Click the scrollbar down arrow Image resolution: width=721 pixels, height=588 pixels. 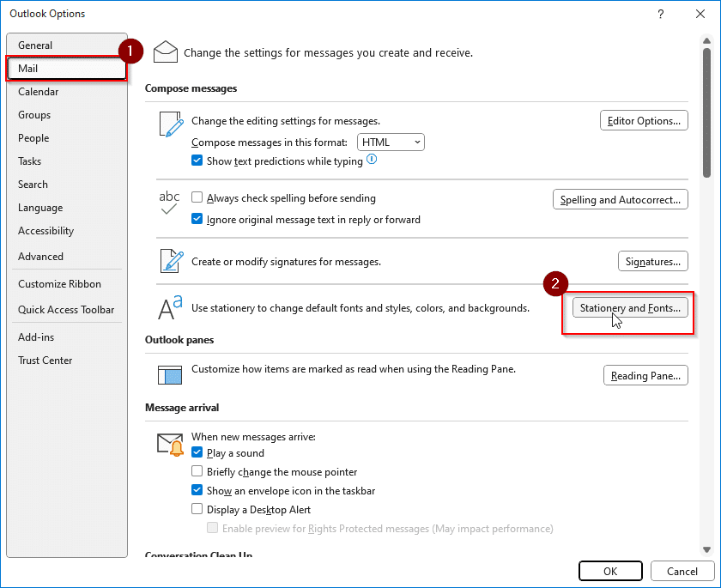coord(706,549)
